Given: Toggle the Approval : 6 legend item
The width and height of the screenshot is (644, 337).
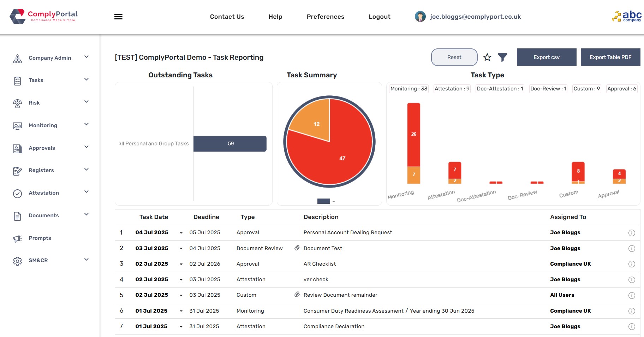Looking at the screenshot, I should point(621,89).
